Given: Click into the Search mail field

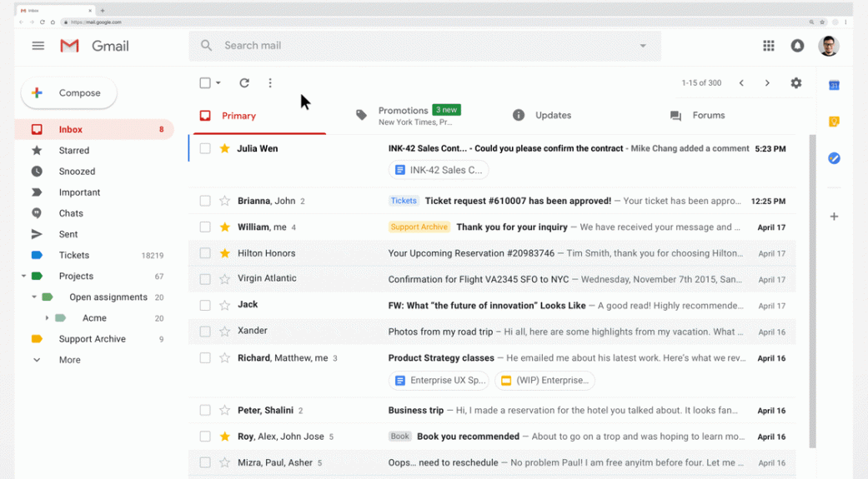Looking at the screenshot, I should click(424, 46).
